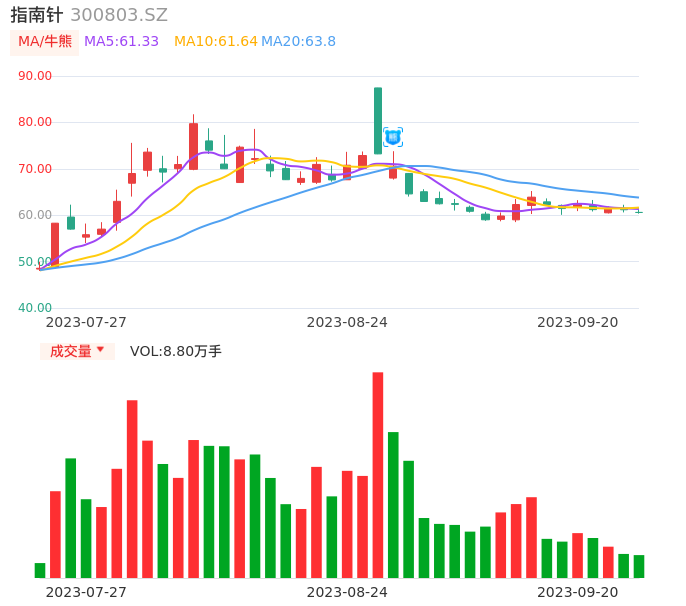
Task: Click the blue bear marker icon
Action: pyautogui.click(x=392, y=137)
